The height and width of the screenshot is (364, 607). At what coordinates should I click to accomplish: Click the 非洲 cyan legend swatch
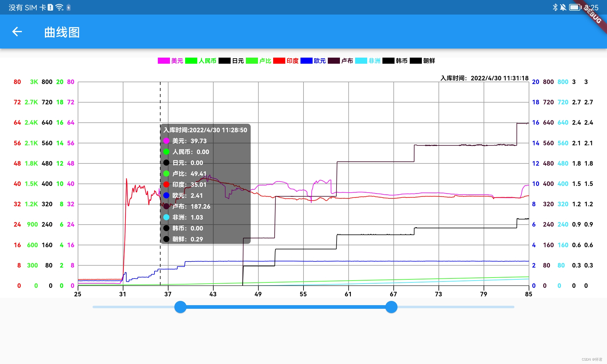(x=361, y=61)
